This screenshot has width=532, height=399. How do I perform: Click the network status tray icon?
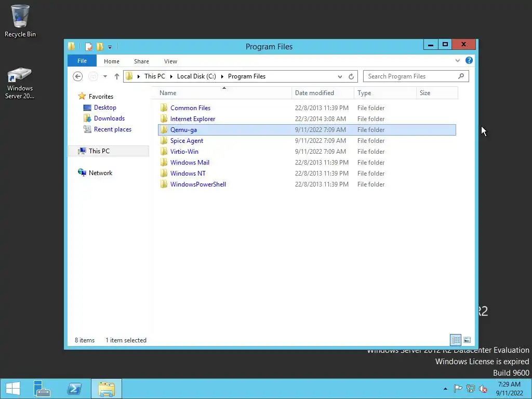point(471,389)
